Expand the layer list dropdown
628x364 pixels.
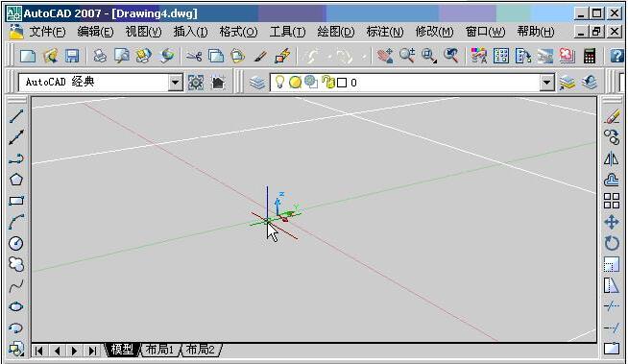(546, 83)
